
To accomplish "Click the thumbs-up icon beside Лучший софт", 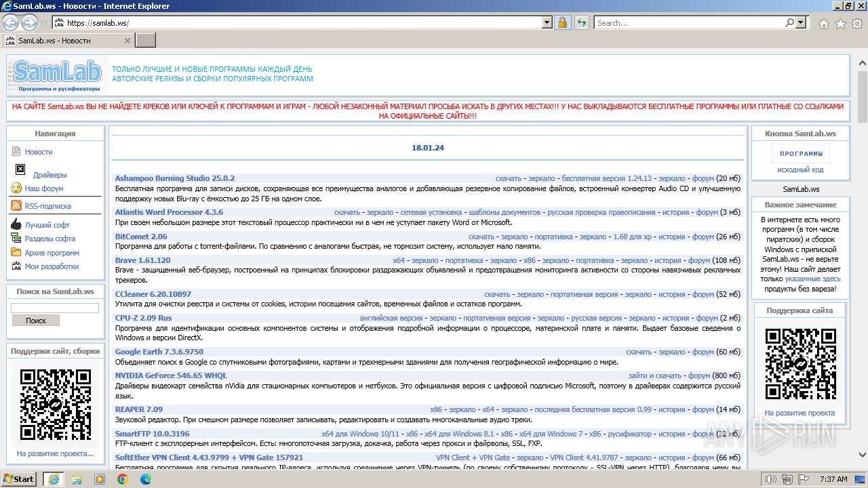I will click(x=16, y=224).
